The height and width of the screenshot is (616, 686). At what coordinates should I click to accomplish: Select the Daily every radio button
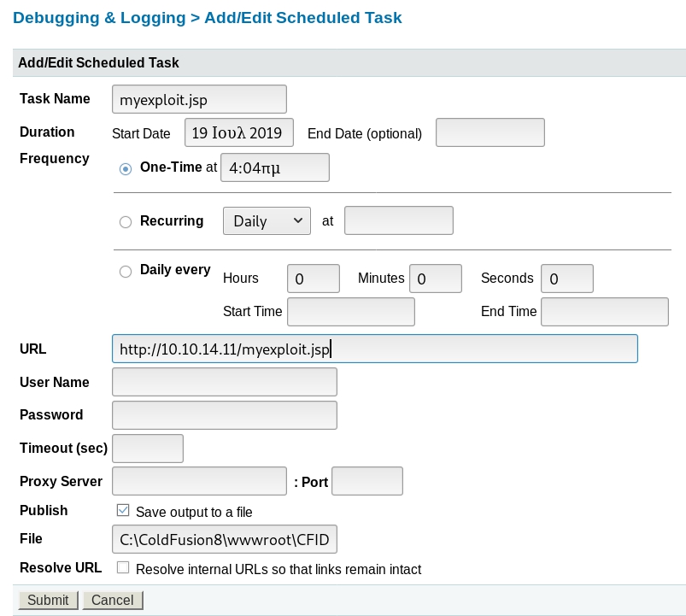[x=126, y=271]
